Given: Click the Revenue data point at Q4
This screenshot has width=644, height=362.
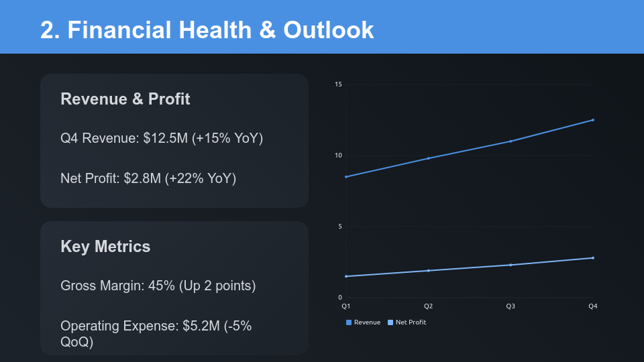Looking at the screenshot, I should click(593, 120).
